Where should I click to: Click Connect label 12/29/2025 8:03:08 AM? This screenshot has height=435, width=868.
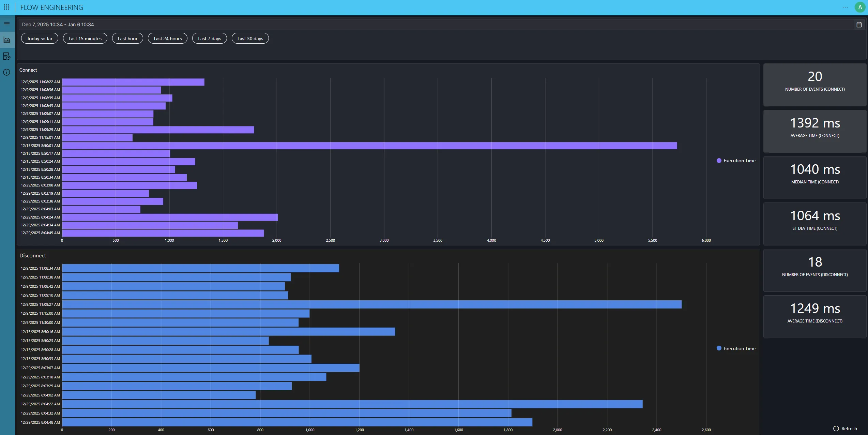pyautogui.click(x=40, y=185)
